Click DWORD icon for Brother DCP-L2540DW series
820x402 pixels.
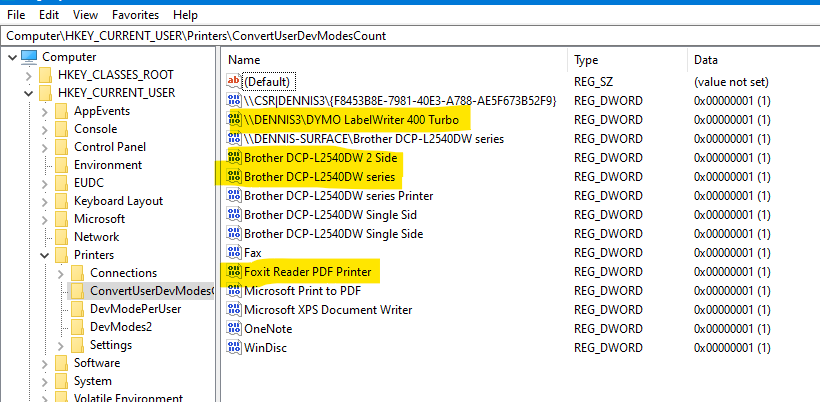233,177
